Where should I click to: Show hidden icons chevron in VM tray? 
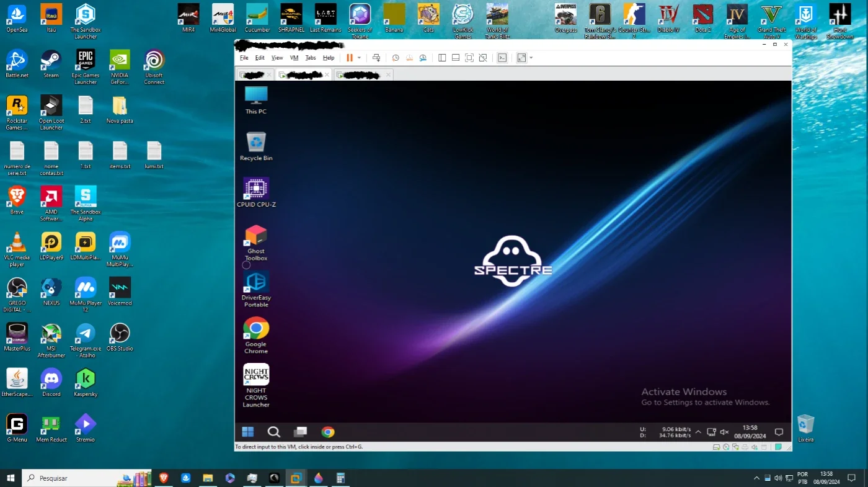[698, 432]
